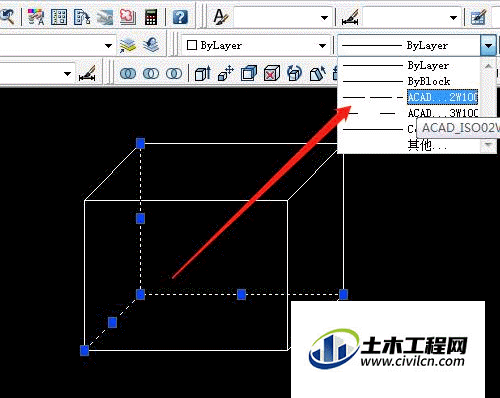This screenshot has width=500, height=398.
Task: Click the midpoint grip on the horizontal dashed line
Action: 242,294
